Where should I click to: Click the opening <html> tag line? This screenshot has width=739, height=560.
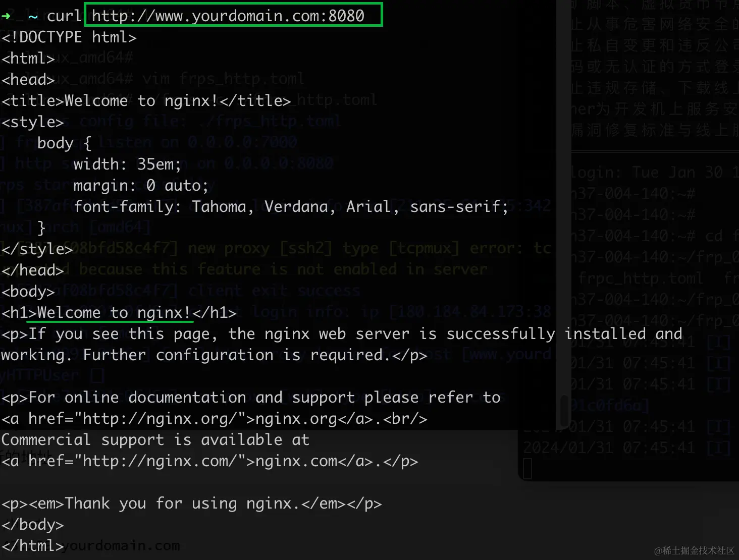pyautogui.click(x=28, y=59)
